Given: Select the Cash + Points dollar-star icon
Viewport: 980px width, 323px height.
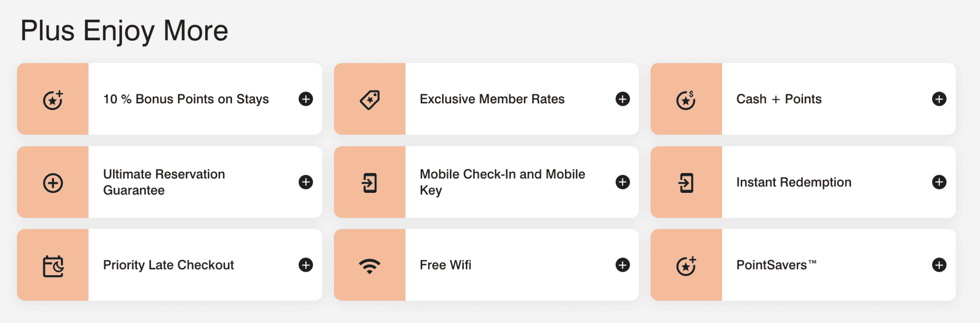Looking at the screenshot, I should click(x=686, y=99).
